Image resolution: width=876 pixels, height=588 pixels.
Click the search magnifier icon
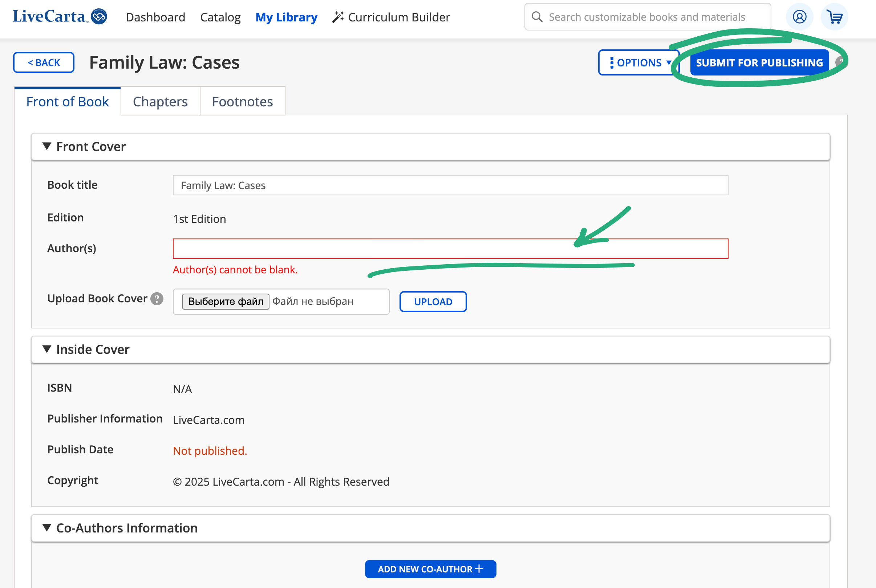point(537,16)
